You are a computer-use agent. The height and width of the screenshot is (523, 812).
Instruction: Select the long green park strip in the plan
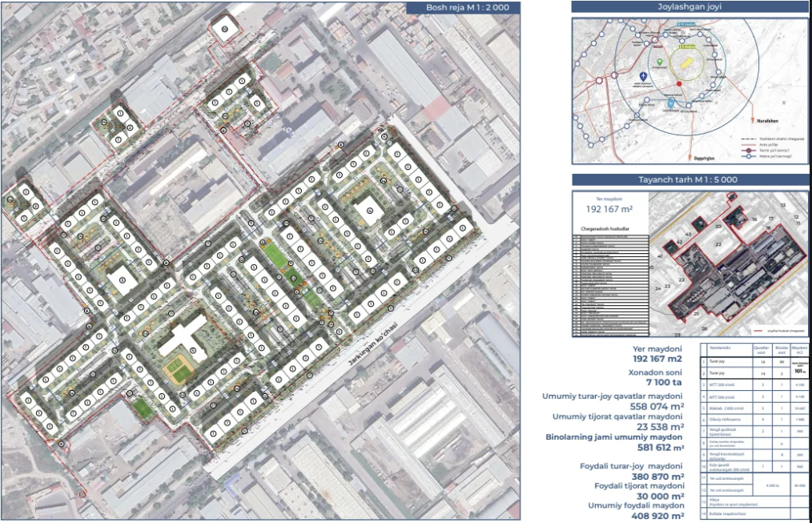pos(275,258)
